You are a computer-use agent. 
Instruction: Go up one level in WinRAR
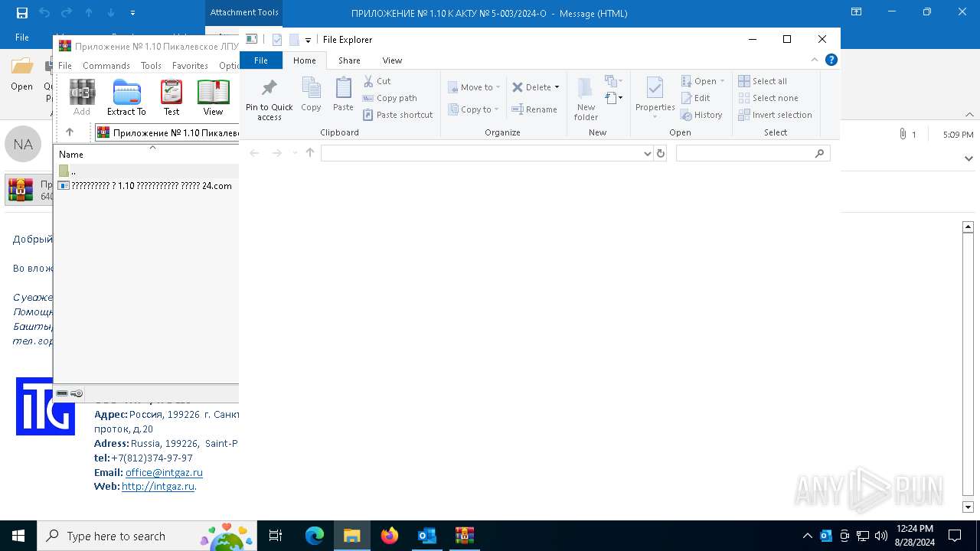coord(70,132)
